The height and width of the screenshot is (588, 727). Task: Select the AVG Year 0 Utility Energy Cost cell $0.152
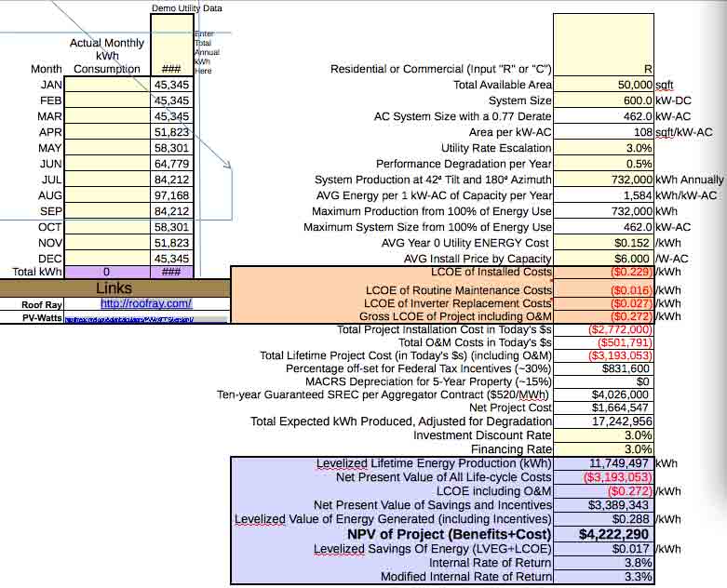pyautogui.click(x=603, y=243)
